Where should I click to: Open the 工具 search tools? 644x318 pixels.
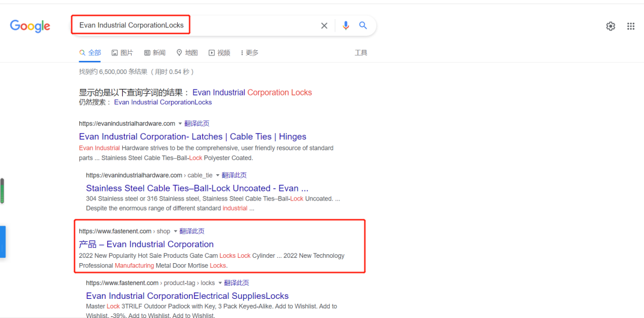tap(361, 53)
